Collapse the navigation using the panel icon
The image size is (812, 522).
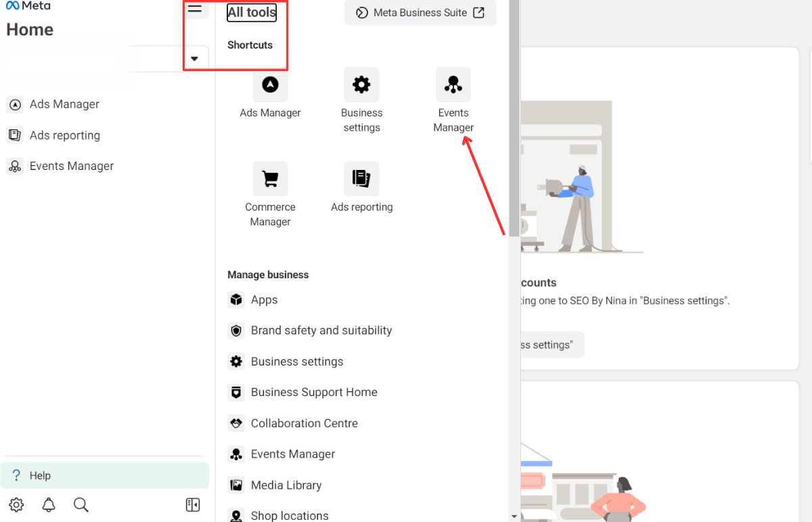pyautogui.click(x=192, y=504)
